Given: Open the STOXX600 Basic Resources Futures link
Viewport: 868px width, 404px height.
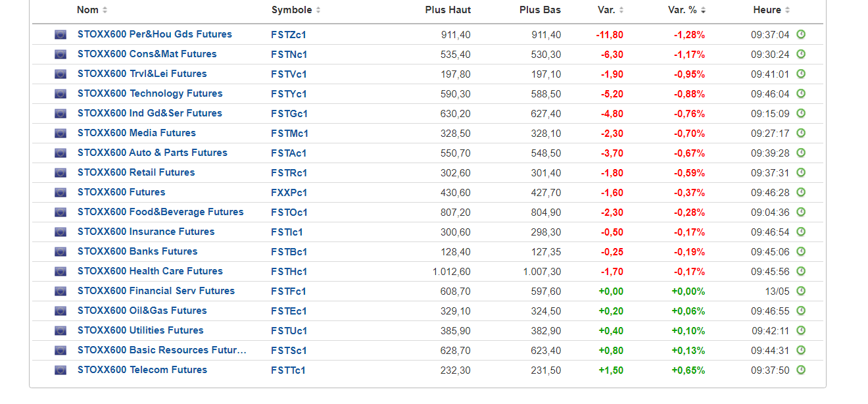Looking at the screenshot, I should [x=162, y=350].
